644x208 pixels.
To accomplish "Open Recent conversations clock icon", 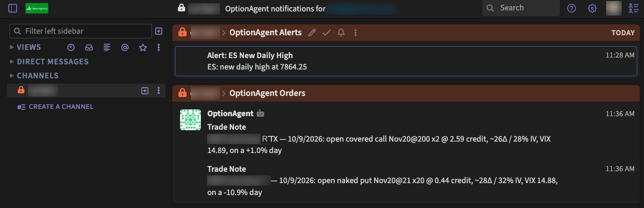I will (71, 47).
